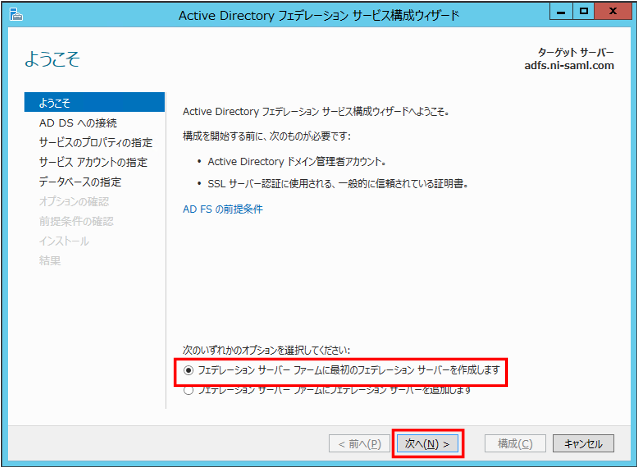Minimize the configuration wizard window
This screenshot has width=640, height=468.
click(x=561, y=12)
